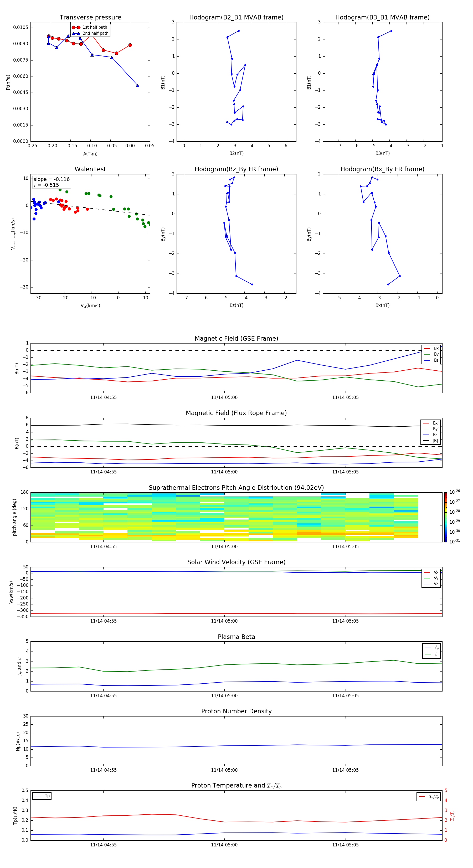
Task: Click the 'Bx(nT)' x-axis label
Action: (382, 305)
